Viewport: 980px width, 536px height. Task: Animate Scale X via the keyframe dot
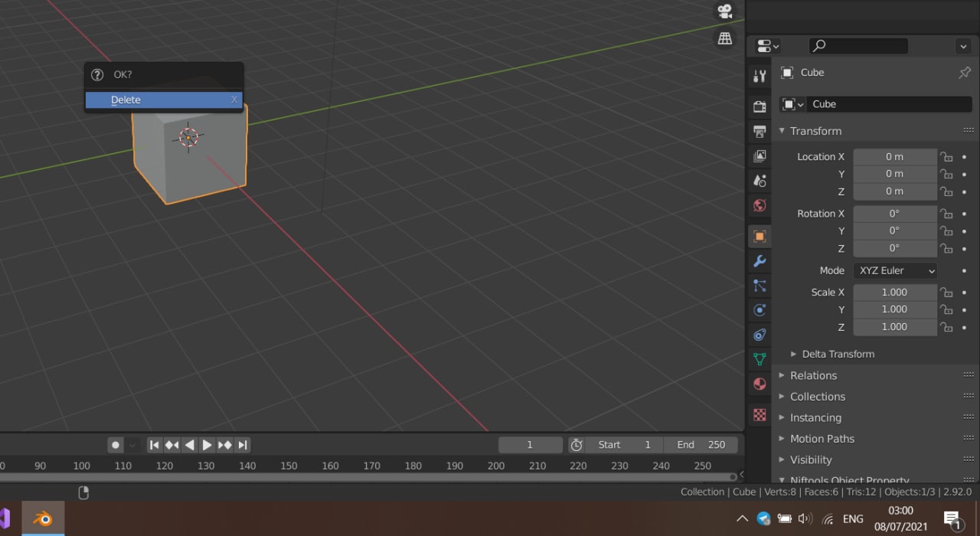click(965, 293)
